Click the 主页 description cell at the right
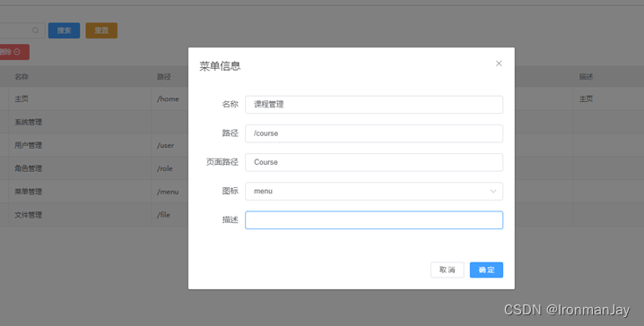This screenshot has width=644, height=326. pyautogui.click(x=586, y=99)
